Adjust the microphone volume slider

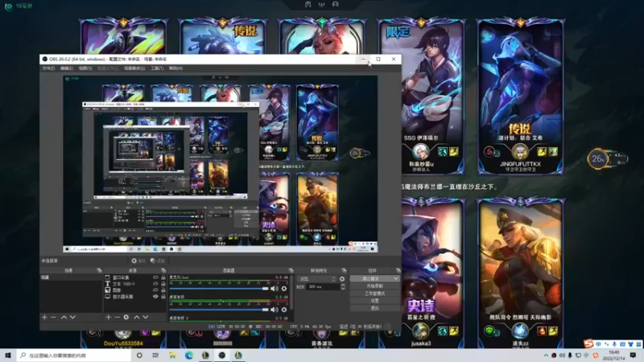tap(218, 289)
